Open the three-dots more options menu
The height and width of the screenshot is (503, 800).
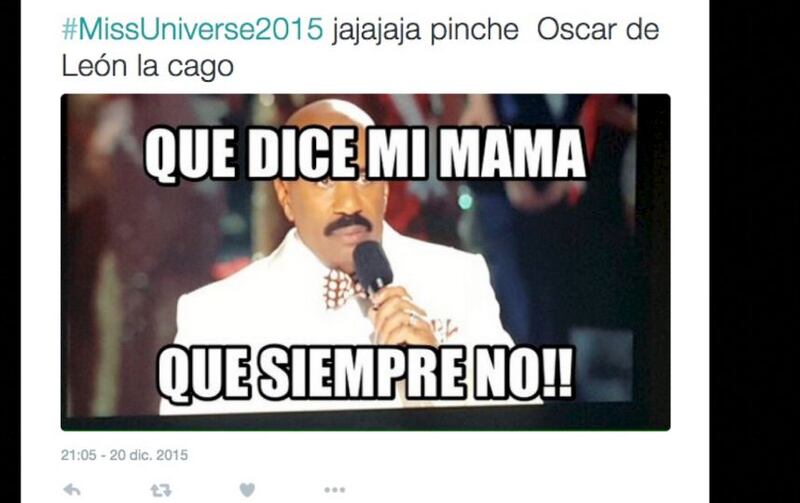(335, 490)
